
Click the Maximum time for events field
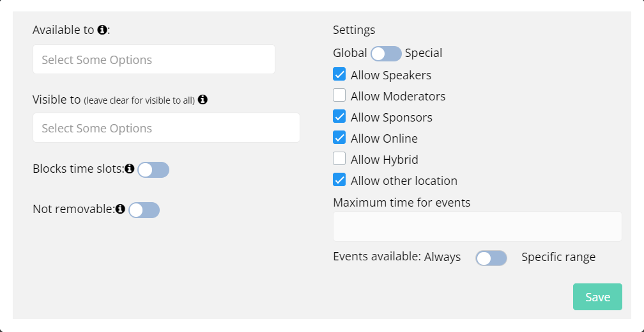(477, 226)
